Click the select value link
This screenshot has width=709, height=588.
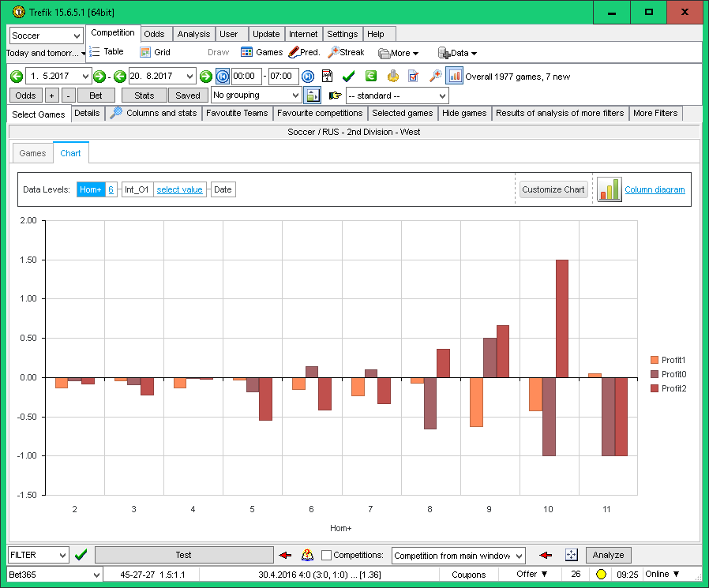(179, 189)
